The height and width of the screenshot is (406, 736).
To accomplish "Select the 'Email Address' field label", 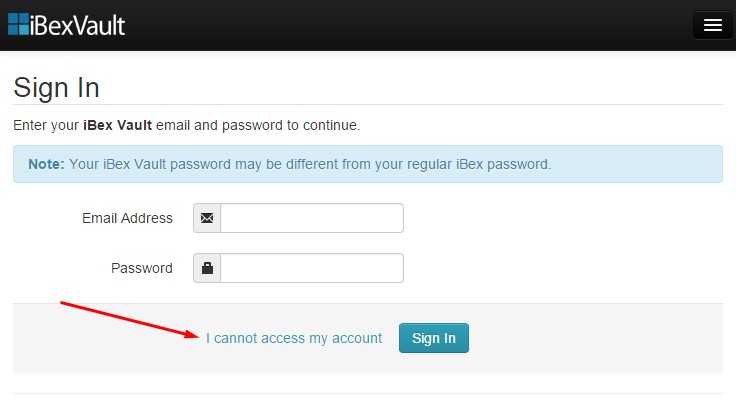I will (127, 218).
